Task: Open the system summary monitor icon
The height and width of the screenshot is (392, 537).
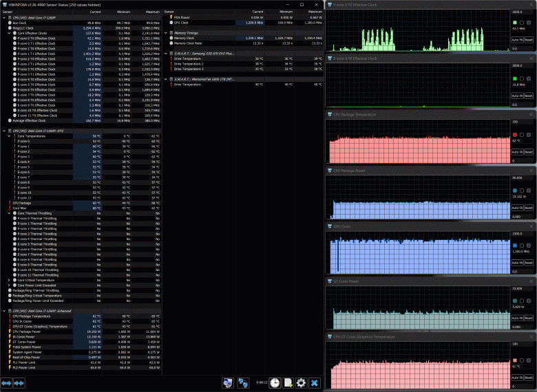Action: pyautogui.click(x=228, y=383)
